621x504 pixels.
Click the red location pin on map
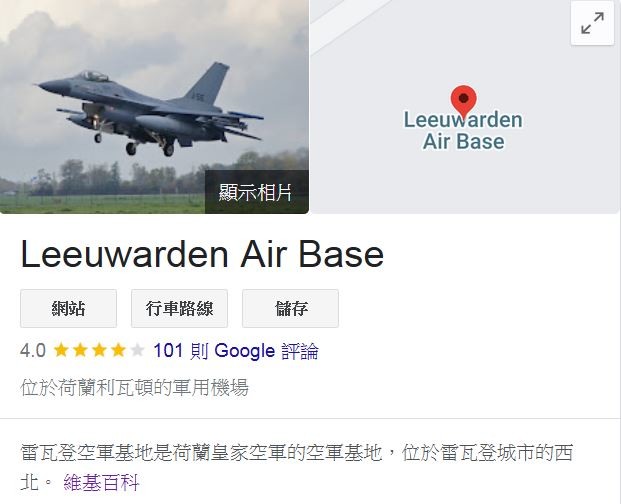463,102
